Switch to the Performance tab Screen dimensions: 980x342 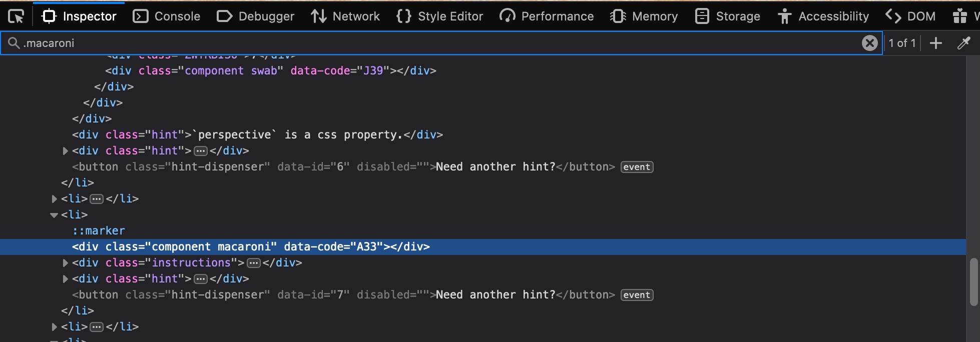pyautogui.click(x=547, y=16)
